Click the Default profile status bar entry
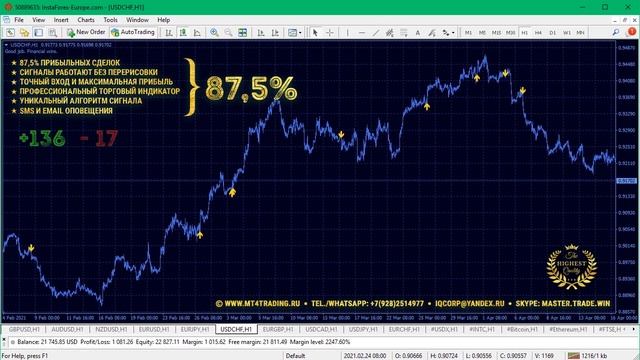 click(x=295, y=356)
